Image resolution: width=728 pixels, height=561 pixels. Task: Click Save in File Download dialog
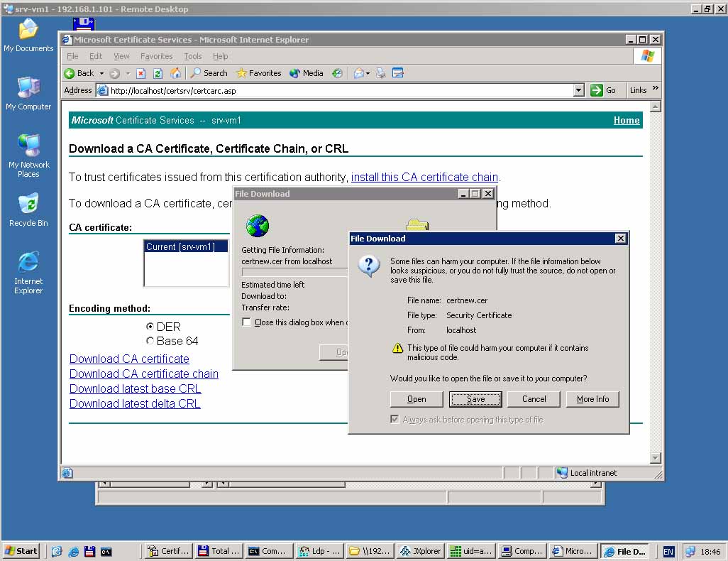tap(475, 399)
